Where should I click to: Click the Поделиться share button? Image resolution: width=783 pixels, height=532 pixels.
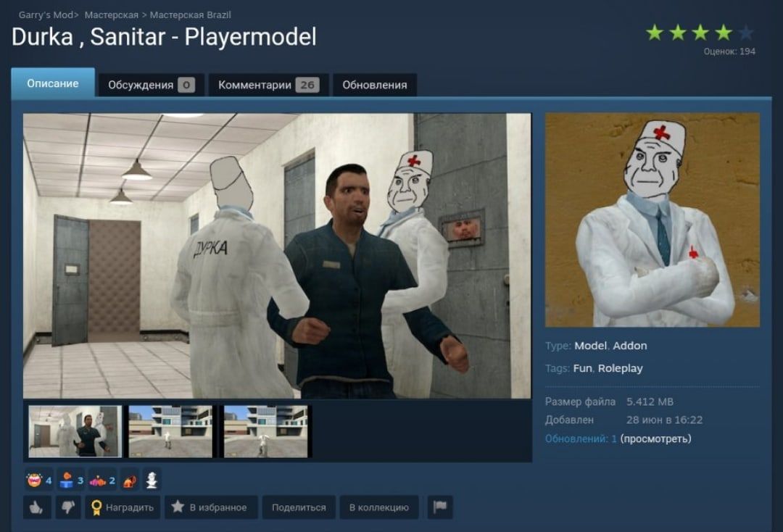[299, 507]
